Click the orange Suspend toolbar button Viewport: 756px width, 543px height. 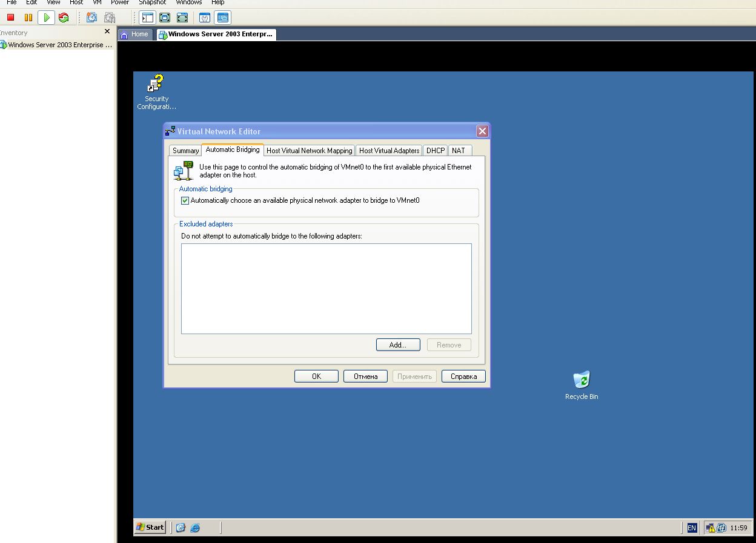click(x=28, y=18)
